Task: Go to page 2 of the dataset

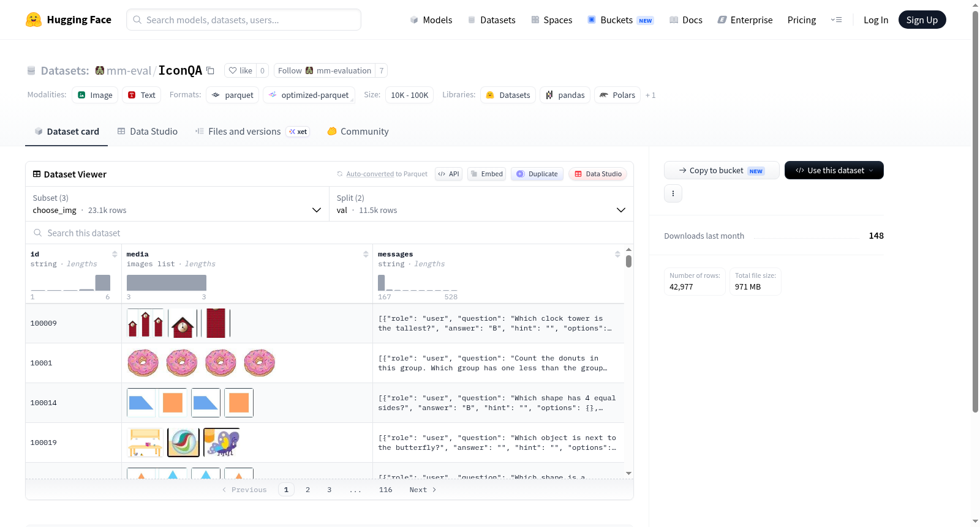Action: pyautogui.click(x=307, y=490)
